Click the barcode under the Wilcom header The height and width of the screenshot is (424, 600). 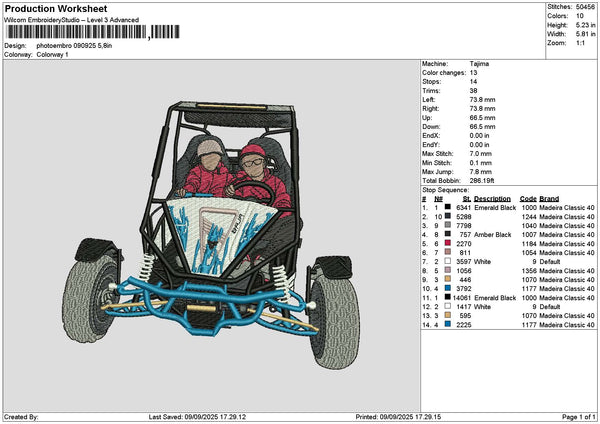93,32
